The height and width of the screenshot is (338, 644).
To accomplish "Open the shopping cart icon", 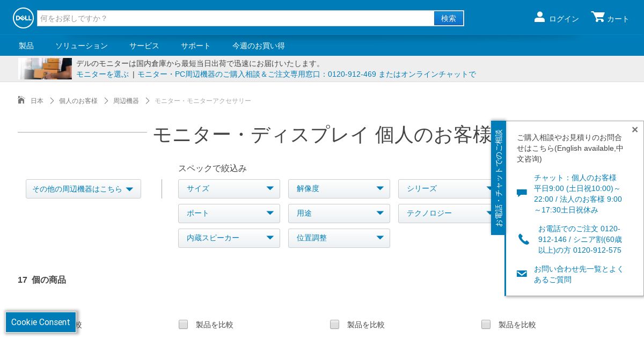I will pyautogui.click(x=598, y=17).
